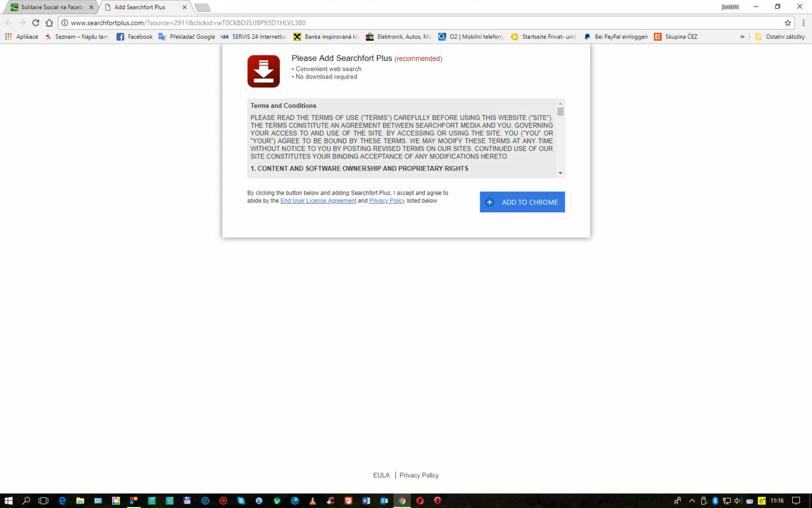This screenshot has height=508, width=812.
Task: Open the Windows Start menu
Action: pos(9,500)
